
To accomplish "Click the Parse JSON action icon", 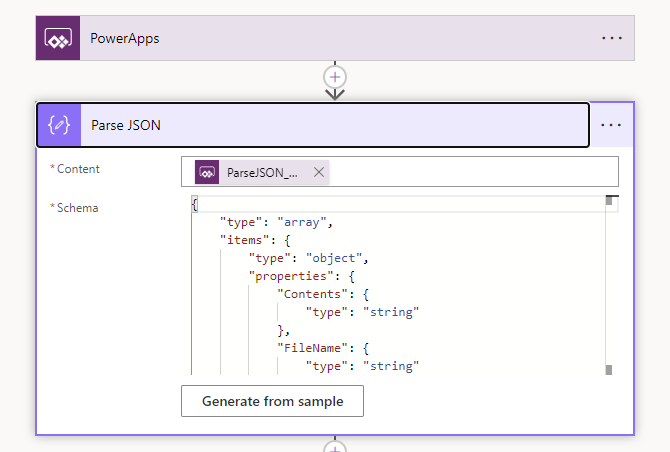I will pyautogui.click(x=59, y=125).
